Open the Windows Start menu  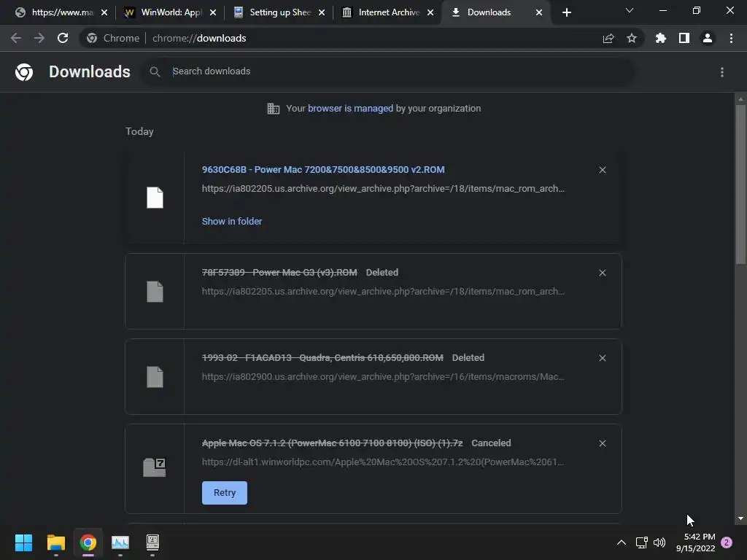(23, 542)
